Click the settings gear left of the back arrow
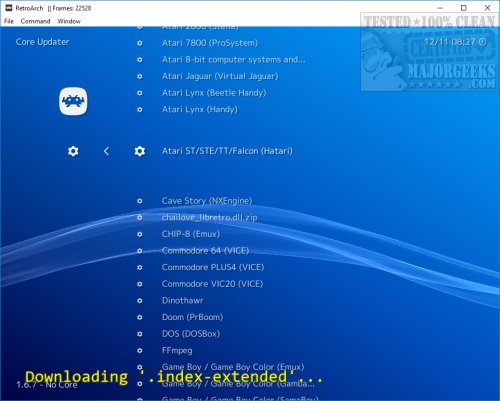The width and height of the screenshot is (500, 401). pyautogui.click(x=73, y=151)
